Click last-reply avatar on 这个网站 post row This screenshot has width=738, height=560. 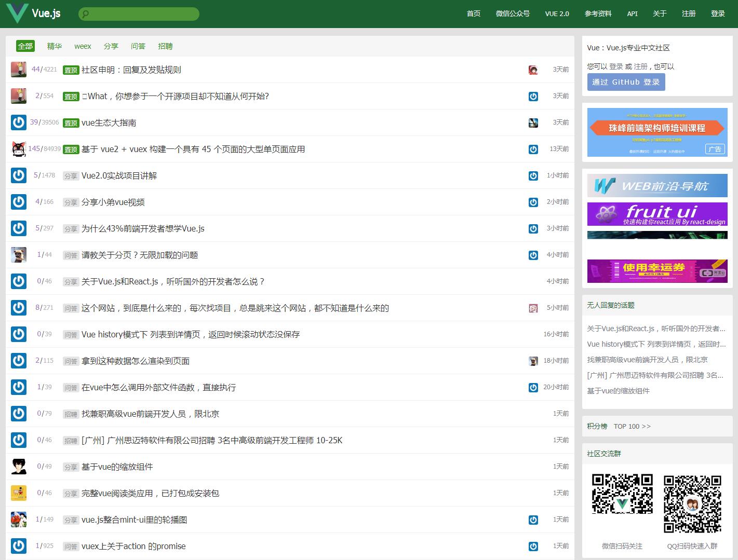pos(533,308)
